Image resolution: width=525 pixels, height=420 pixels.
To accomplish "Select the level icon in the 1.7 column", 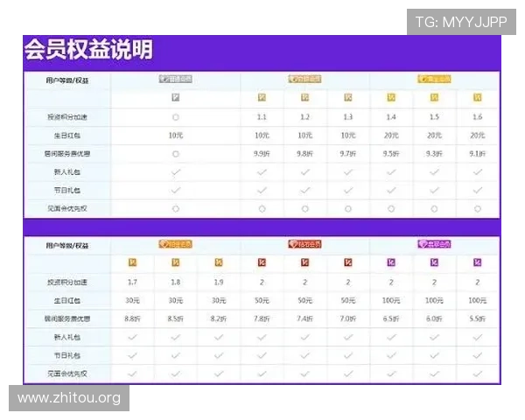I will (132, 262).
